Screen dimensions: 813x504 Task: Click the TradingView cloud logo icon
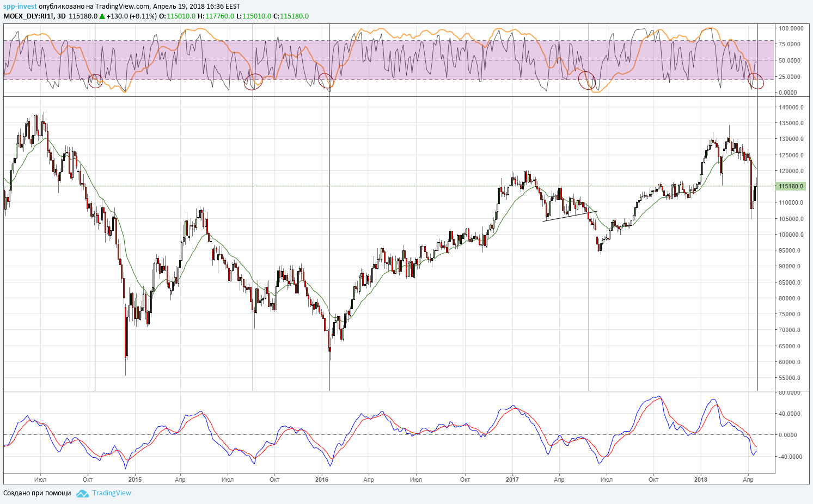click(x=82, y=493)
